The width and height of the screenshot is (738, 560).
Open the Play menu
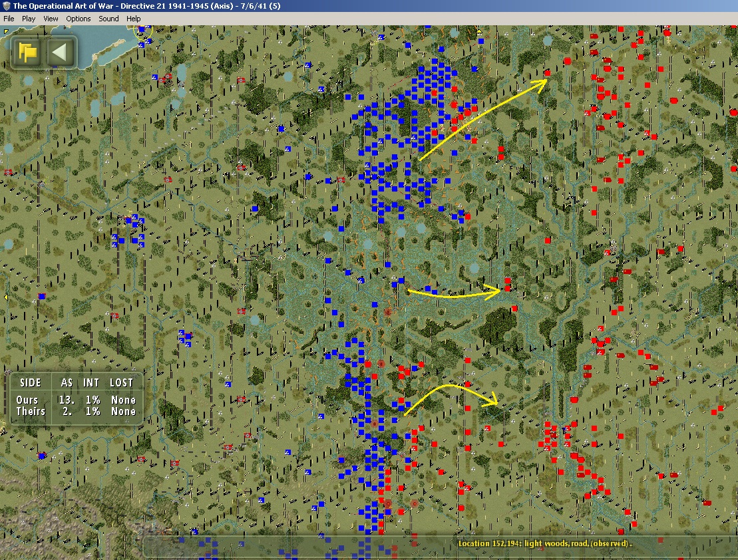(x=28, y=19)
